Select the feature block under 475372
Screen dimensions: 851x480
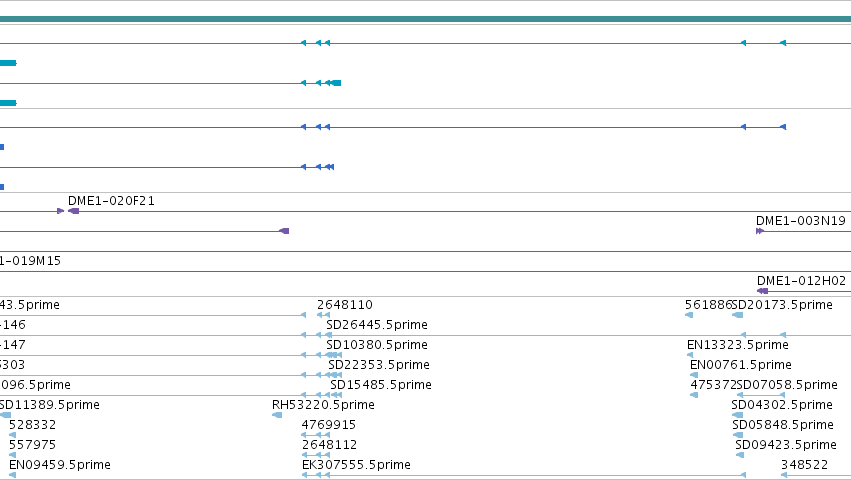tap(694, 395)
